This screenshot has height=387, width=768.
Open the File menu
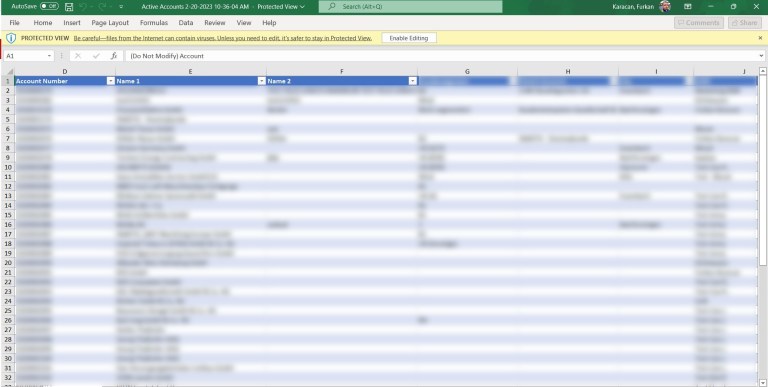click(15, 23)
